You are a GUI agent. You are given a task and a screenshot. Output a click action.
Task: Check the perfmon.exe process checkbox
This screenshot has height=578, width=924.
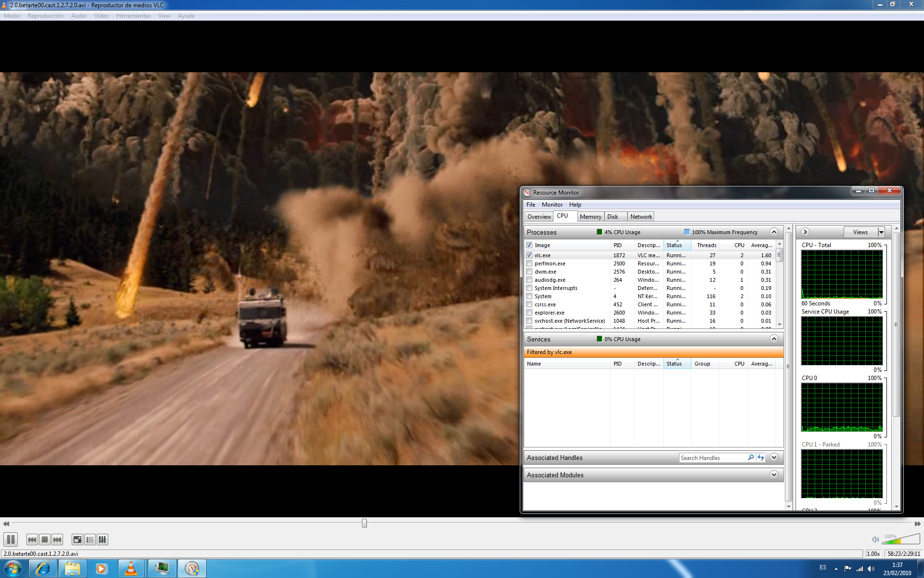(529, 263)
